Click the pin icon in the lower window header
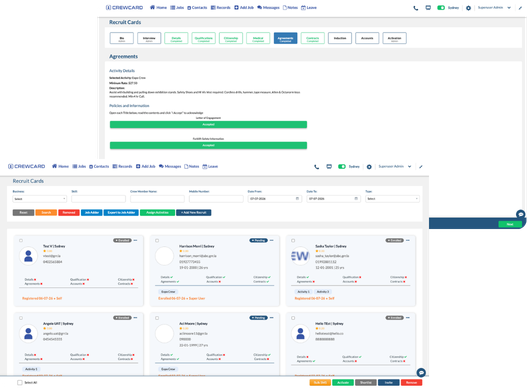 click(421, 166)
